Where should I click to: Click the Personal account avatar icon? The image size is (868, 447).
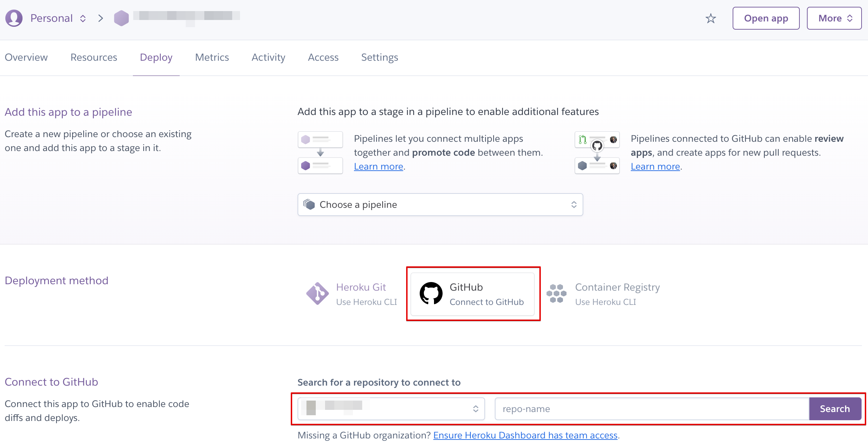[14, 18]
